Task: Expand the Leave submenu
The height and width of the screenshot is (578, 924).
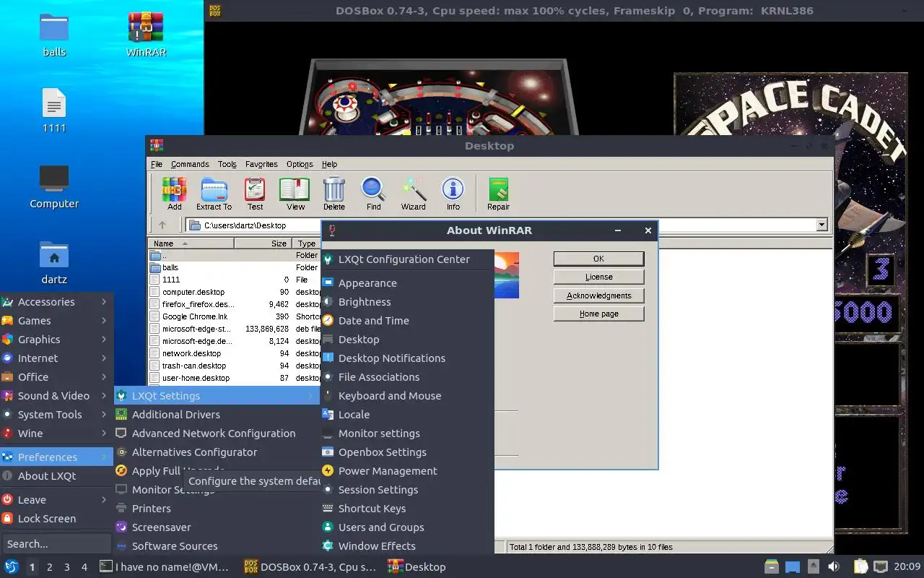Action: click(56, 500)
